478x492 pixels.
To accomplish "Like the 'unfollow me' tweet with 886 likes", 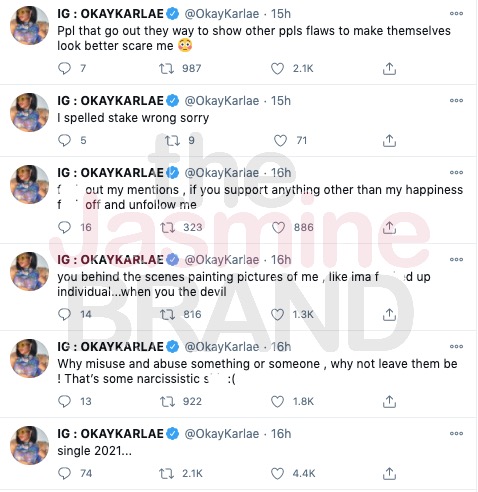I will click(278, 227).
